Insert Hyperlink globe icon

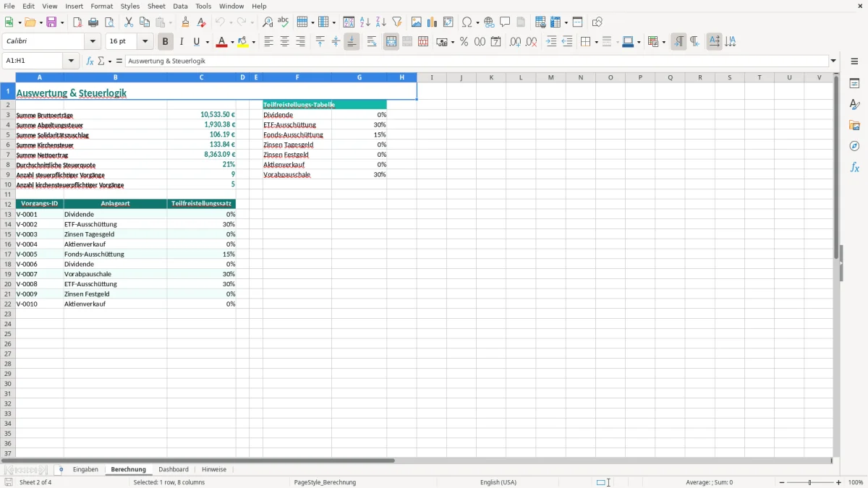pyautogui.click(x=490, y=22)
